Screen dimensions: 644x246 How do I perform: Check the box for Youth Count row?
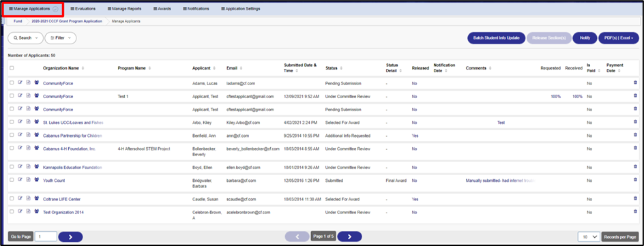12,180
